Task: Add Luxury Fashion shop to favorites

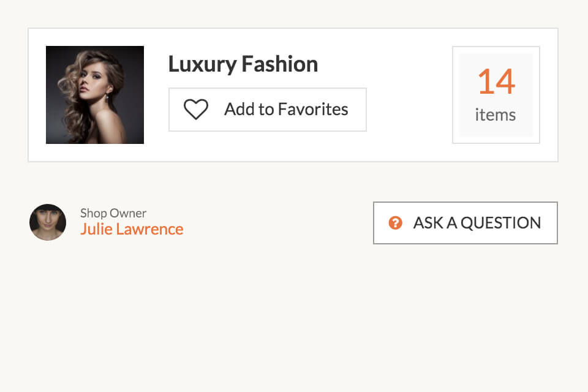Action: [x=268, y=110]
